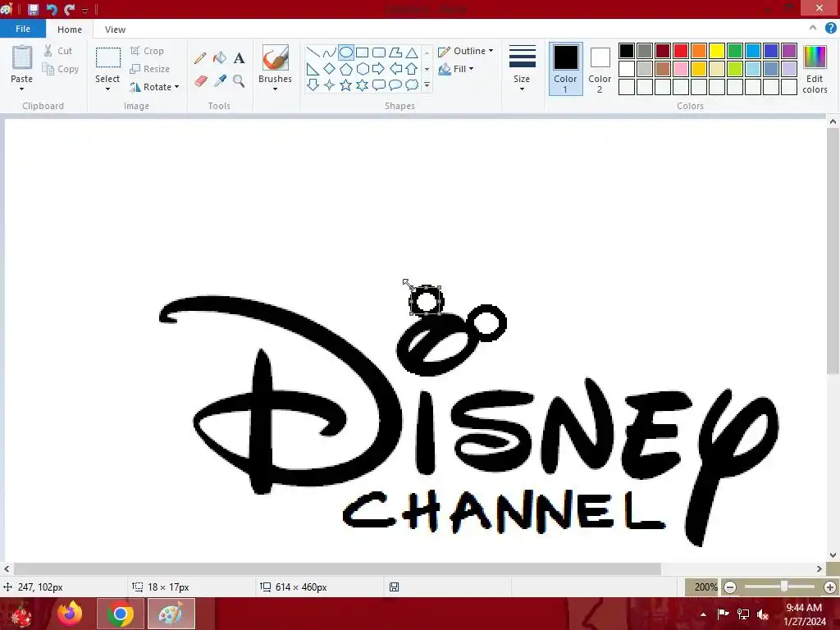Click the Resize button
The height and width of the screenshot is (630, 840).
pos(150,69)
